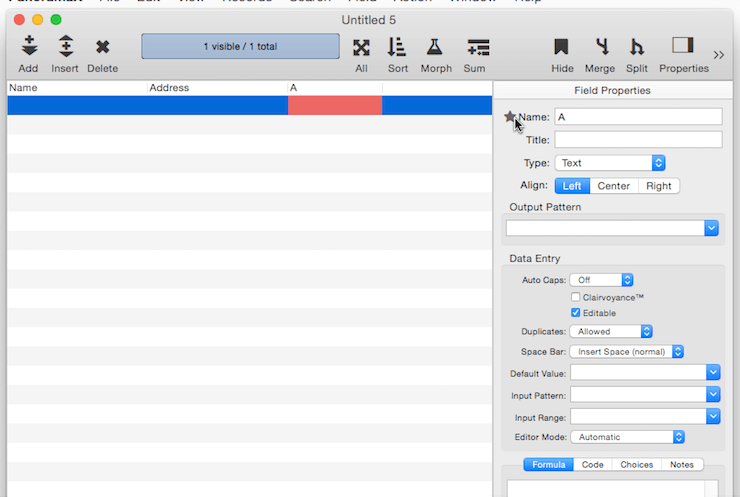The width and height of the screenshot is (740, 497).
Task: Close the Untitled 5 window with red button
Action: pyautogui.click(x=19, y=20)
